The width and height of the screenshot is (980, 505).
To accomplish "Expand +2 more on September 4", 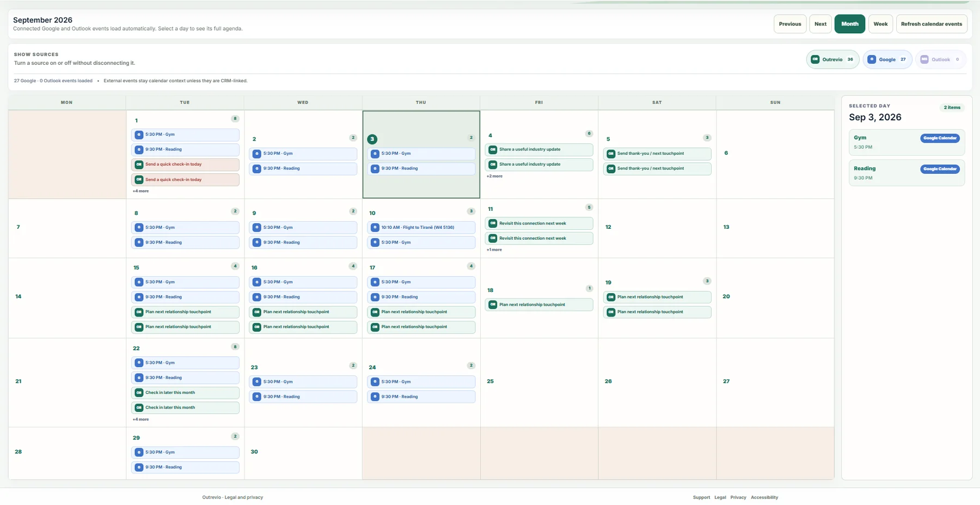I will pyautogui.click(x=494, y=176).
